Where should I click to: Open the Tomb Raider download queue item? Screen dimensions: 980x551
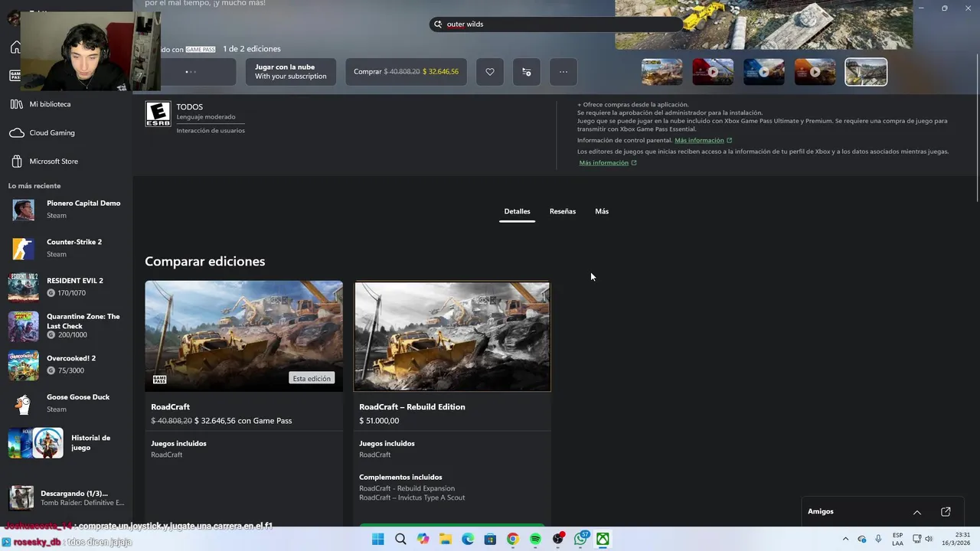(x=66, y=498)
